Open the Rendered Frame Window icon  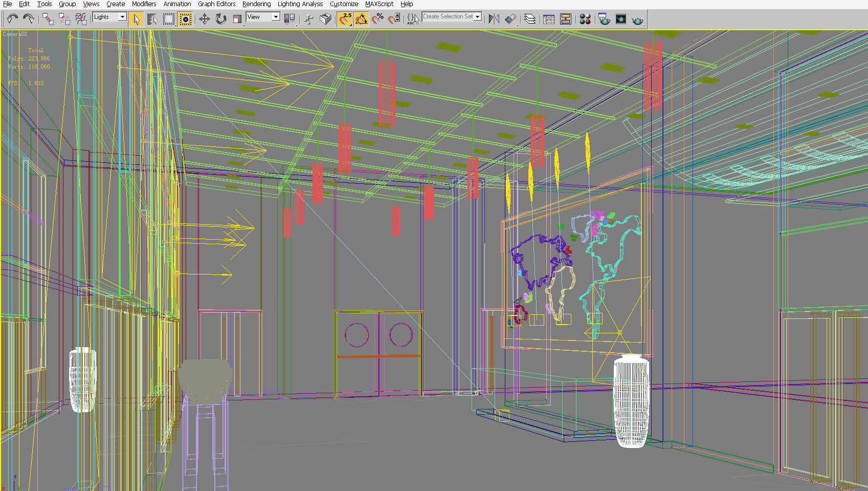(621, 19)
